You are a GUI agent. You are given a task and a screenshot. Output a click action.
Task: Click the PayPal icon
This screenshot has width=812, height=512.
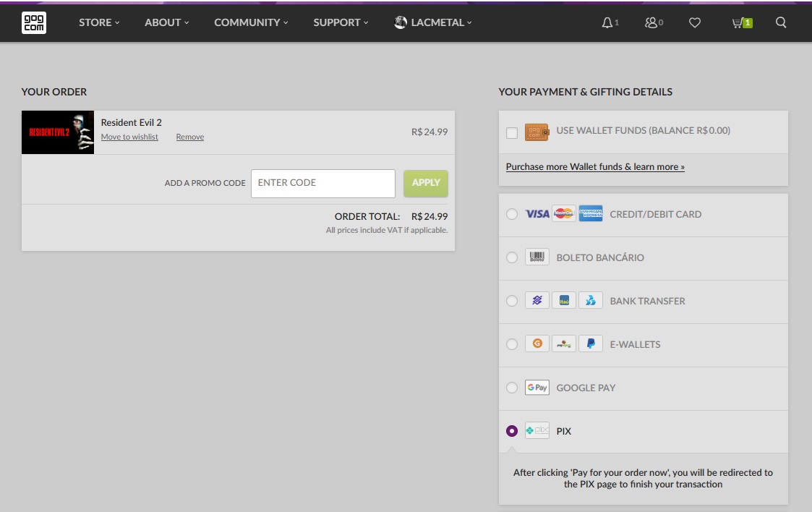[590, 344]
